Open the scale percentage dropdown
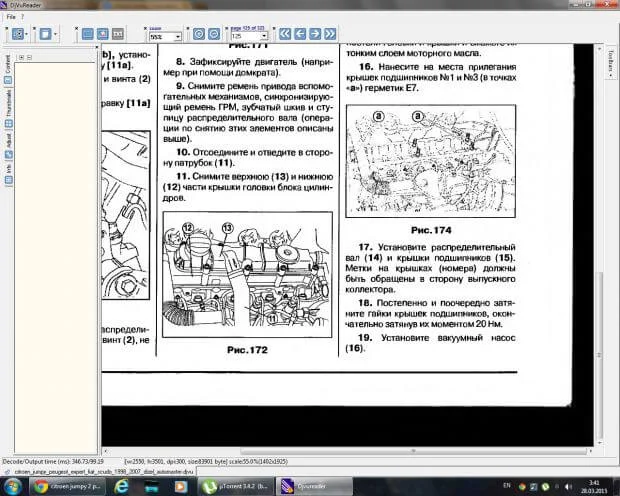The width and height of the screenshot is (620, 496). pyautogui.click(x=177, y=36)
